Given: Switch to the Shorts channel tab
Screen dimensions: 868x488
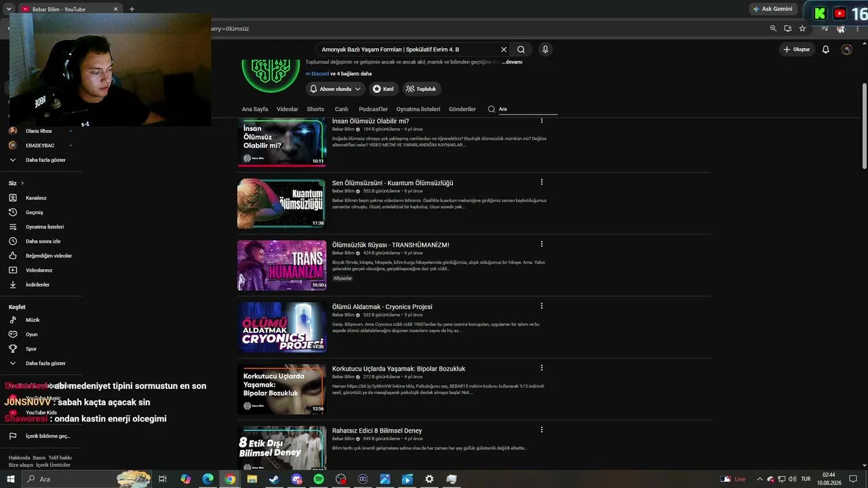Looking at the screenshot, I should coord(315,109).
